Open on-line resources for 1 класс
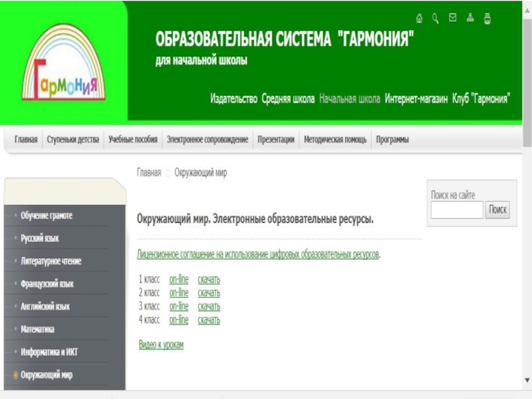 (179, 279)
